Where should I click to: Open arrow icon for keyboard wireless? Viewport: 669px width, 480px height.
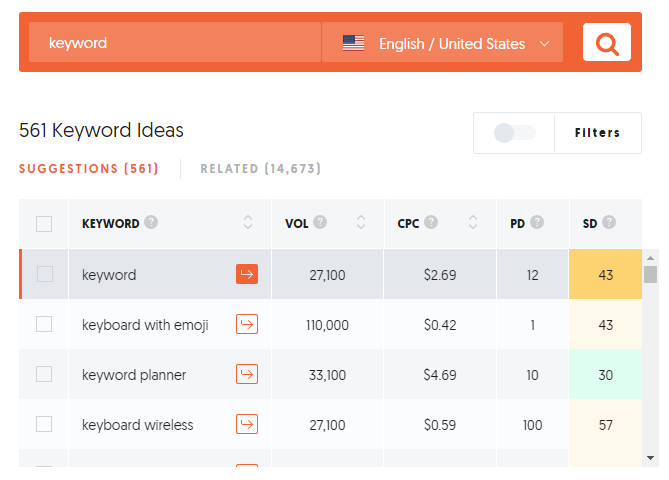pos(247,424)
